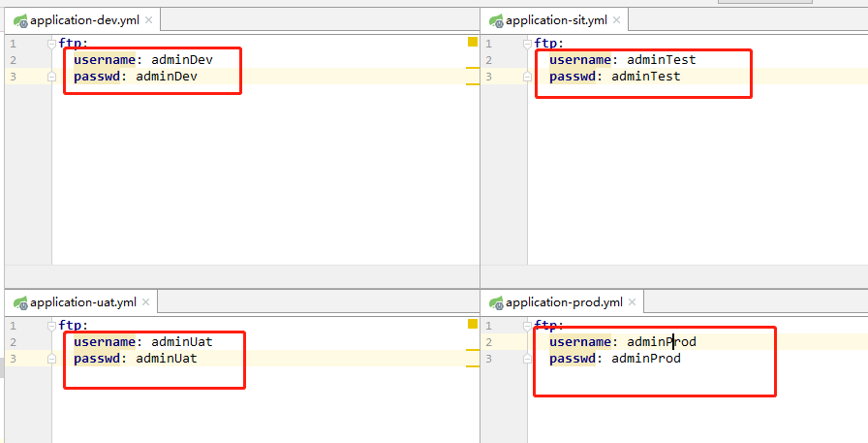Screen dimensions: 868x443
Task: Click fold end marker on line 3 in application-sit.yml
Action: [x=527, y=77]
